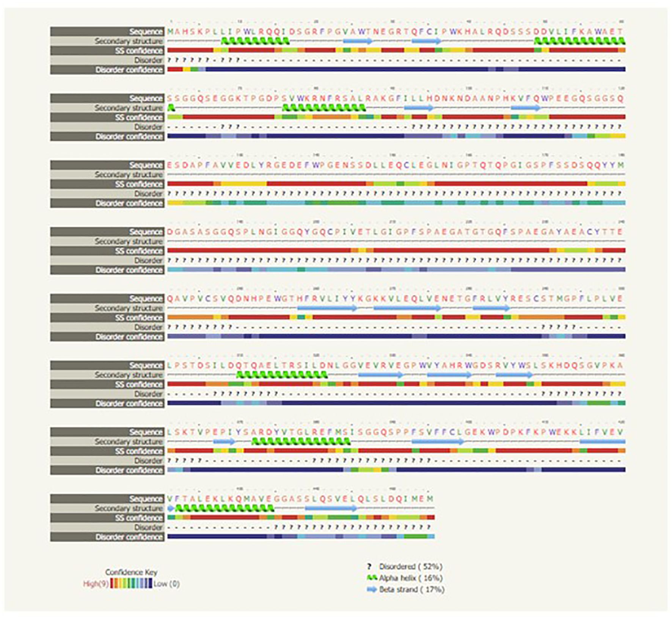Select the beta strand arrow under VFQW

(526, 108)
